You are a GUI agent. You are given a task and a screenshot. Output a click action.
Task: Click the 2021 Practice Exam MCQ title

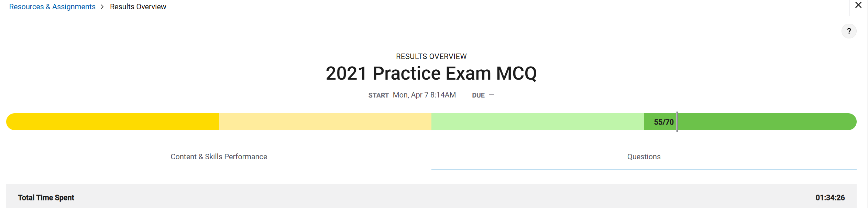(431, 73)
